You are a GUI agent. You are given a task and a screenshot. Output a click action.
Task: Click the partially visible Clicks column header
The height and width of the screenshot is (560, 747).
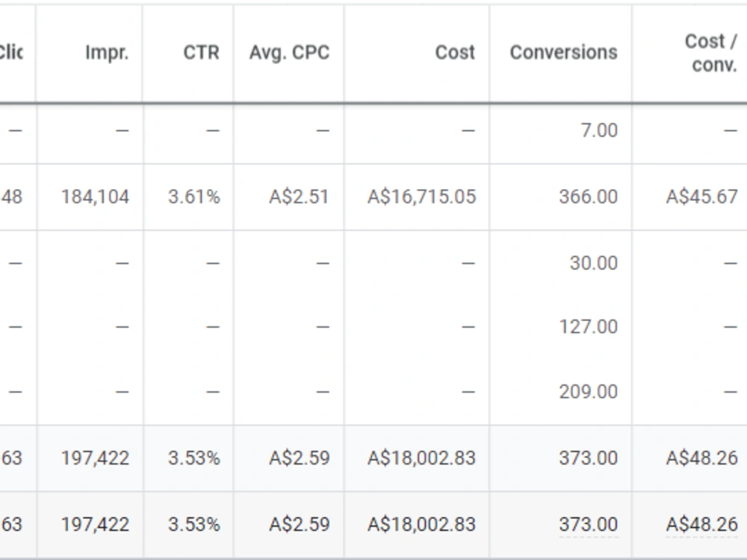click(11, 52)
